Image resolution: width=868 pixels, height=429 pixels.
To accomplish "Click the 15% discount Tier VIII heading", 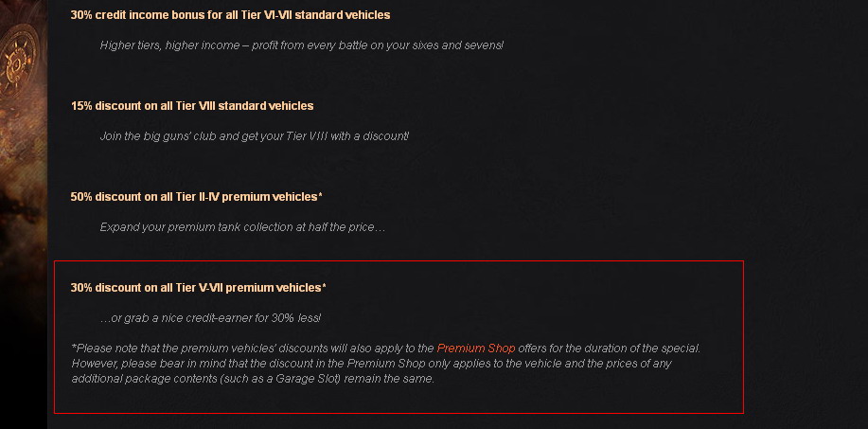I will click(192, 106).
